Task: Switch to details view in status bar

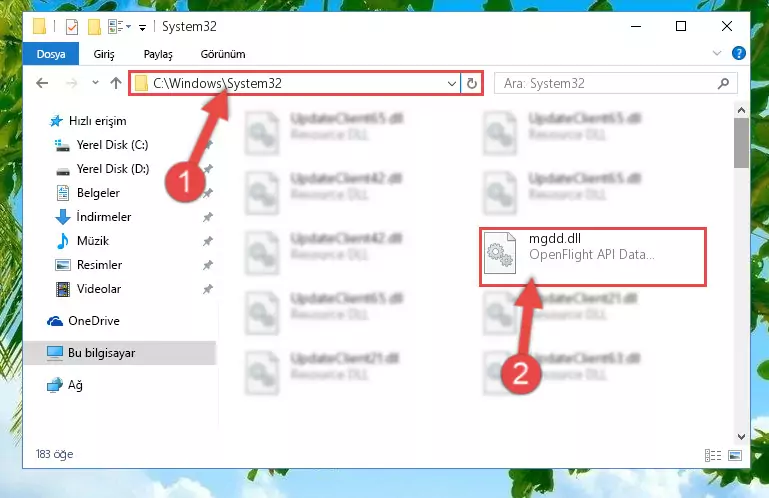Action: pyautogui.click(x=713, y=455)
